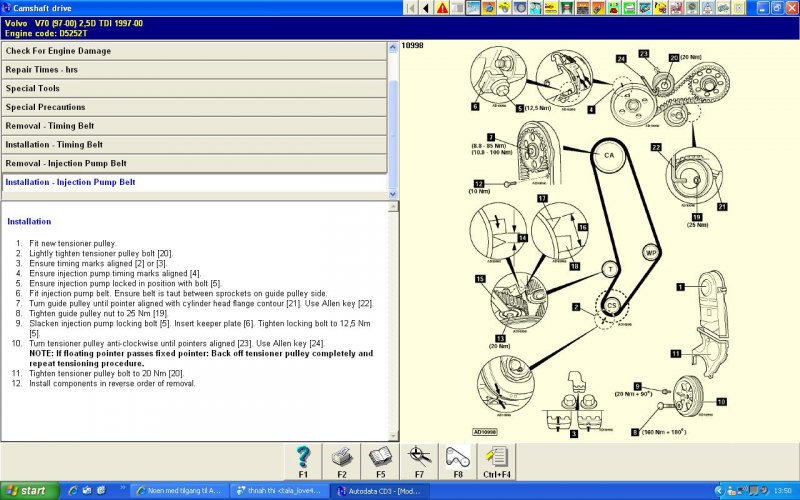
Task: Click the red warning triangle toolbar icon
Action: [443, 8]
